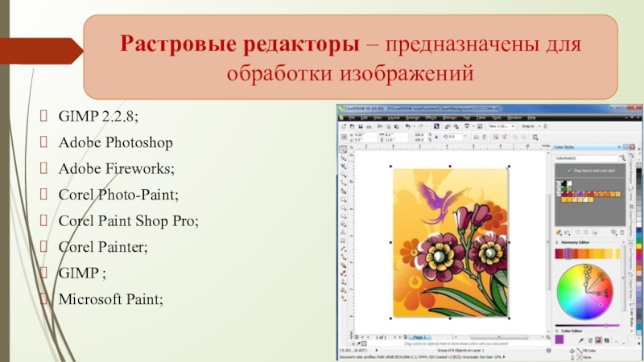Select the Pick tool in CorelDRAW toolbox

click(x=343, y=150)
